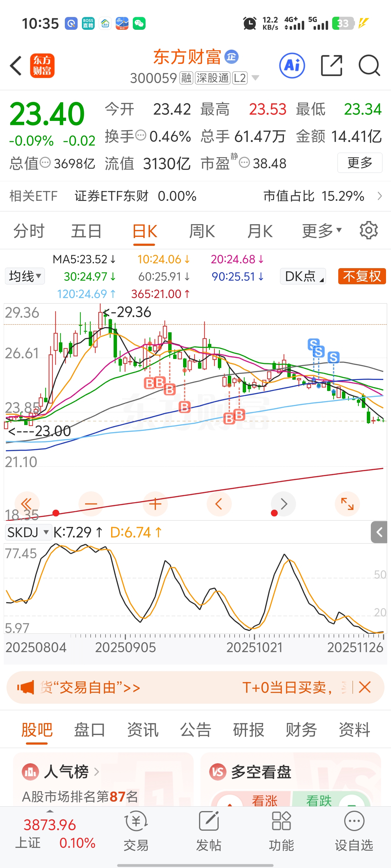The image size is (391, 868).
Task: Open the 资讯 tab
Action: (143, 730)
